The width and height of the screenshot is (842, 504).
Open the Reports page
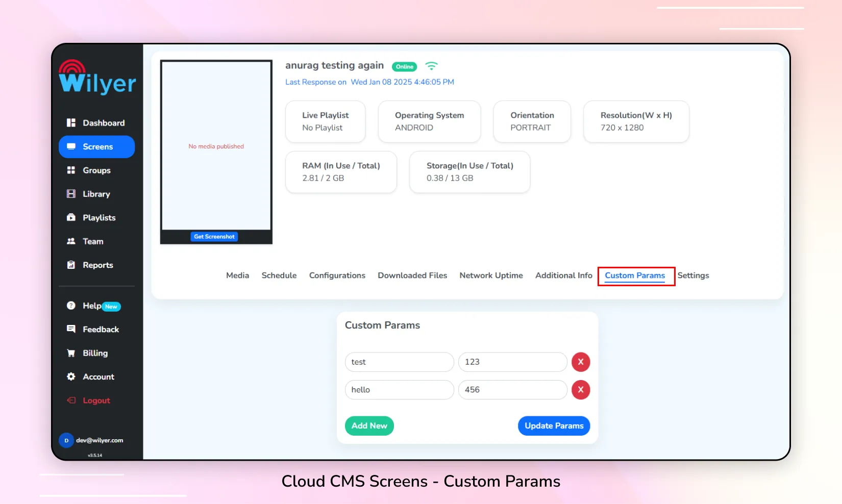[x=96, y=265]
